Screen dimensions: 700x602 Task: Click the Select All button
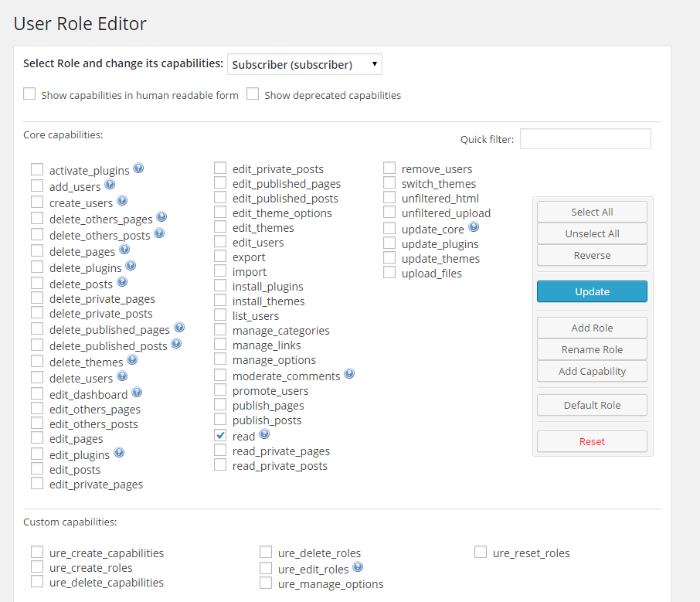click(592, 212)
